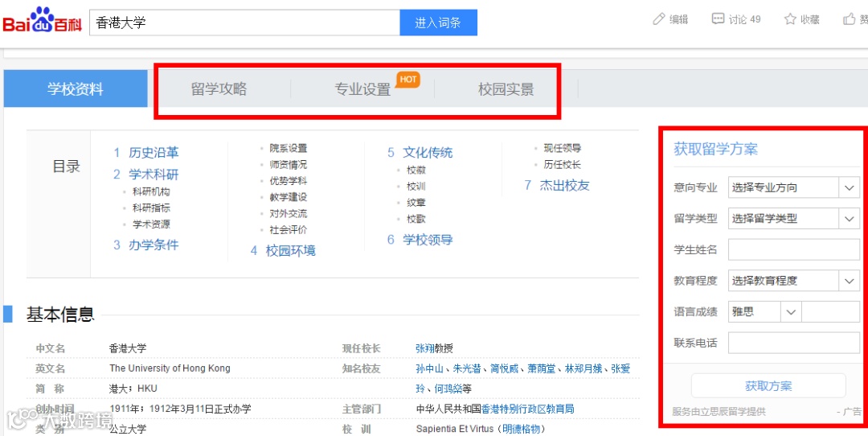Click the 学生姓名 input field

(794, 250)
